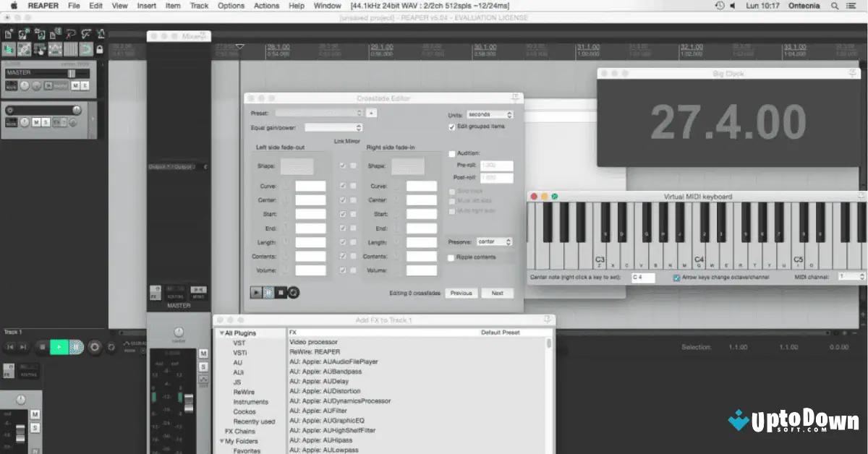The width and height of the screenshot is (868, 454).
Task: Click the Next button in Crossfade Editor
Action: (x=498, y=293)
